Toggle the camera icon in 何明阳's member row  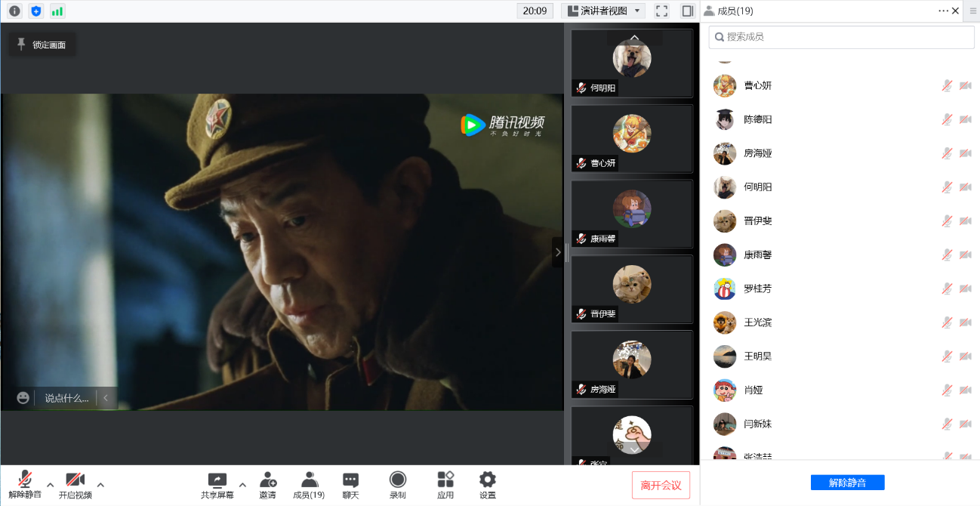tap(965, 187)
